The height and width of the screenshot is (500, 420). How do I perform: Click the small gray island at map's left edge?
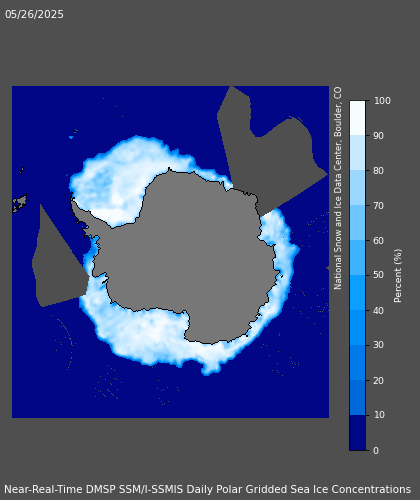click(19, 203)
